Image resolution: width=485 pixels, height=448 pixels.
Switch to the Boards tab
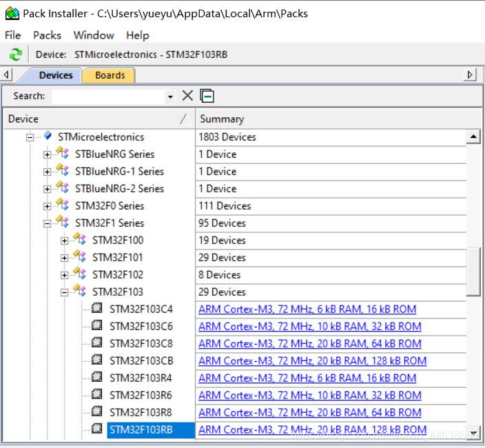[x=110, y=75]
